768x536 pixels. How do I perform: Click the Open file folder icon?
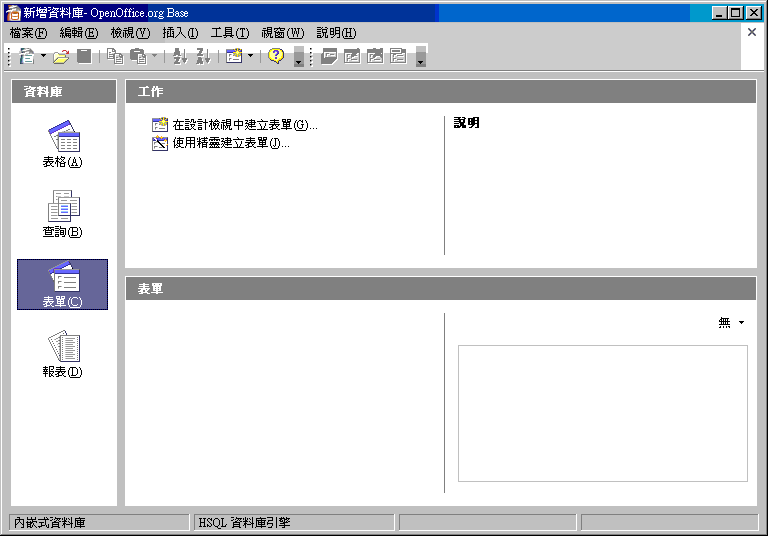pyautogui.click(x=61, y=57)
